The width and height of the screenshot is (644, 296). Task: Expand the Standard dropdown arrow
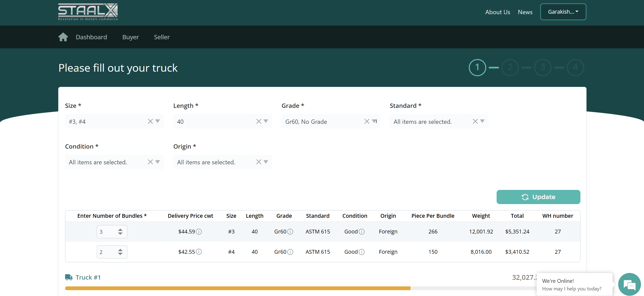482,121
